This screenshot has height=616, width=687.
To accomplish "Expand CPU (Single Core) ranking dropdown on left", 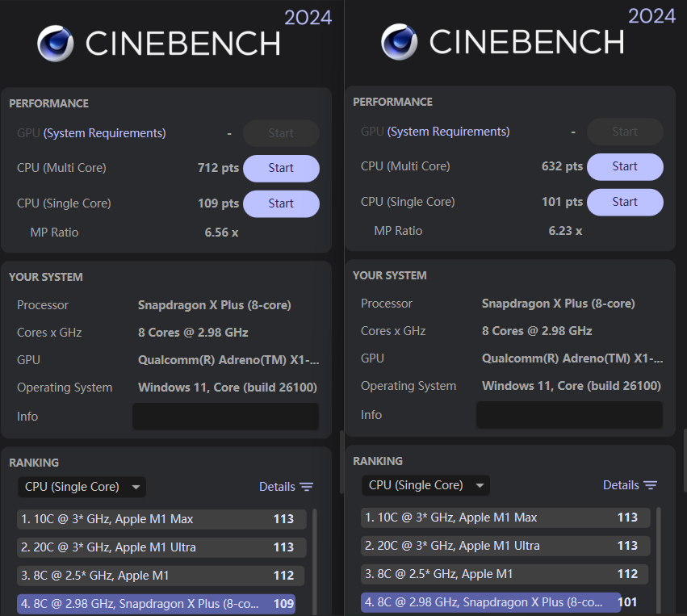I will tap(82, 487).
